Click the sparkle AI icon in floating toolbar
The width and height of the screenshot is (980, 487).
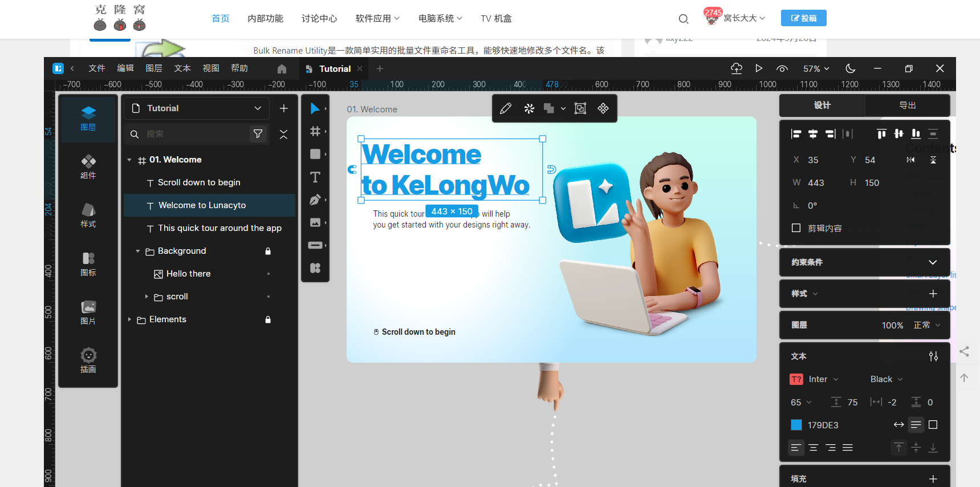click(x=529, y=108)
